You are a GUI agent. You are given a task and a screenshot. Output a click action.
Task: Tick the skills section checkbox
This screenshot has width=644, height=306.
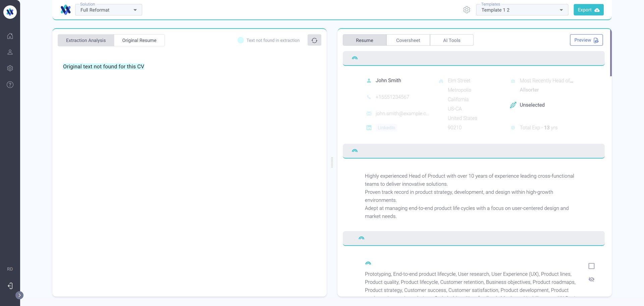tap(591, 266)
